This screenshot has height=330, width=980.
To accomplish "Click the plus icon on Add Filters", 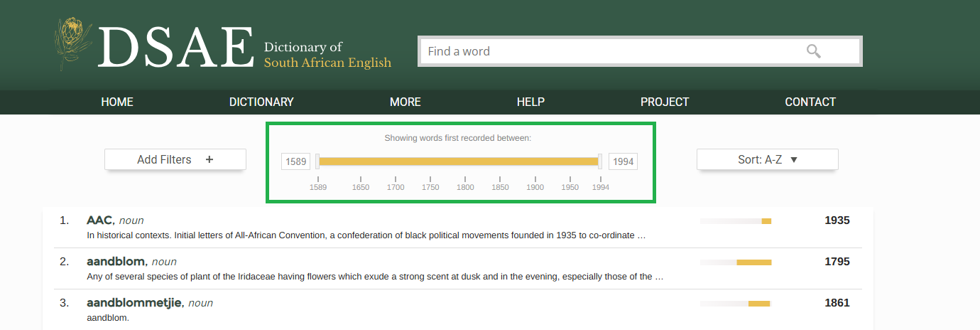I will (209, 160).
